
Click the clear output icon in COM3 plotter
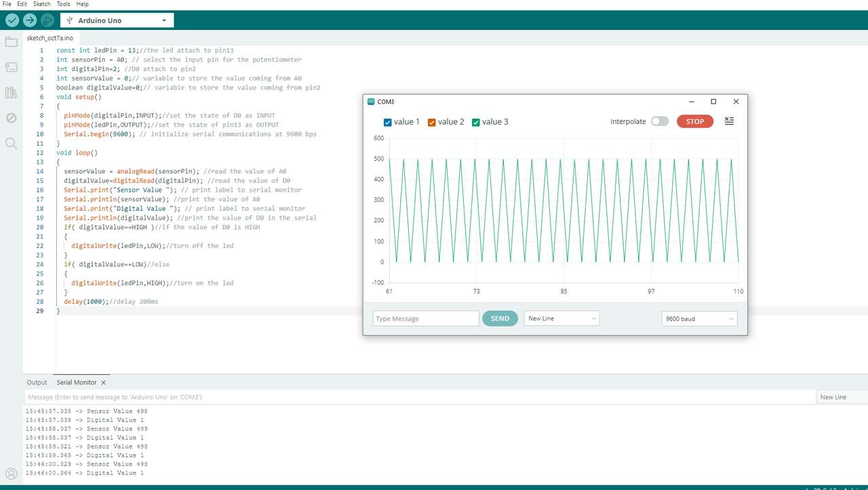pyautogui.click(x=729, y=121)
